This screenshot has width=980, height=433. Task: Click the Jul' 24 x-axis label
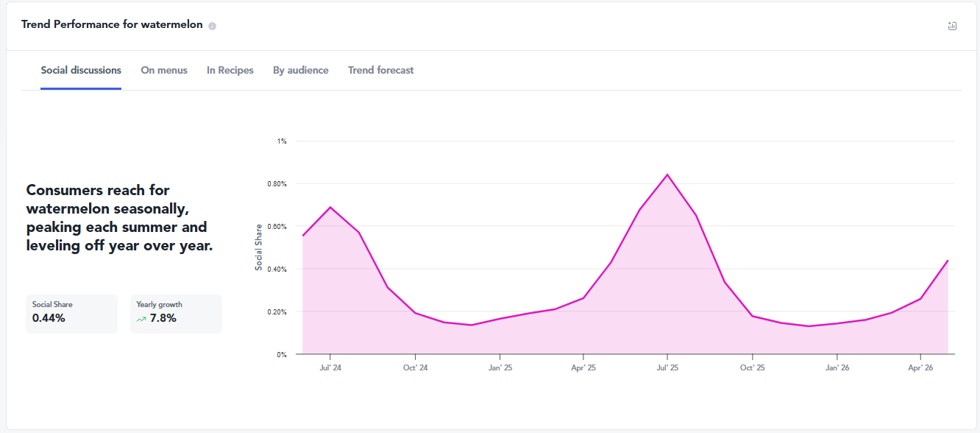coord(330,367)
